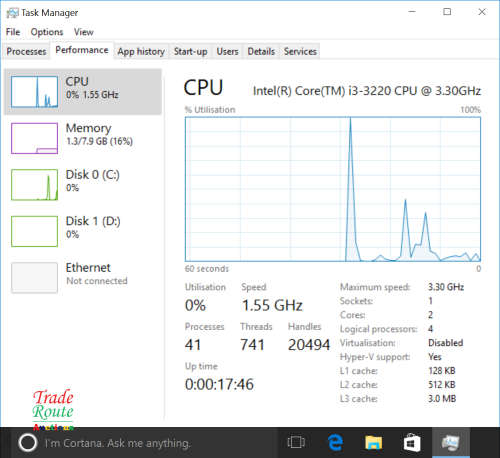The height and width of the screenshot is (458, 500).
Task: Open the Windows Store taskbar icon
Action: pyautogui.click(x=412, y=443)
